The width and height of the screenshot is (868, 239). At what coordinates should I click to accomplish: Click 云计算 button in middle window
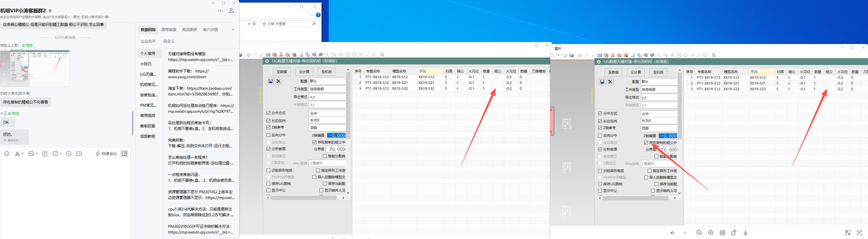click(304, 72)
